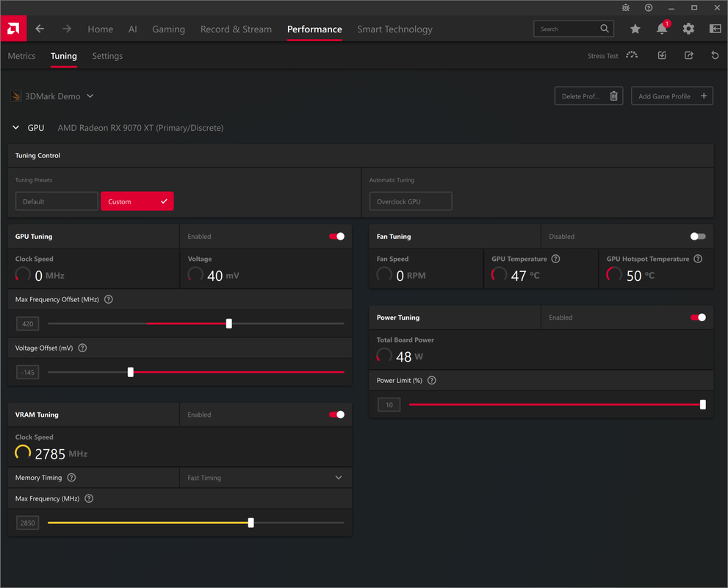Open settings gear icon
This screenshot has width=728, height=588.
coord(688,29)
